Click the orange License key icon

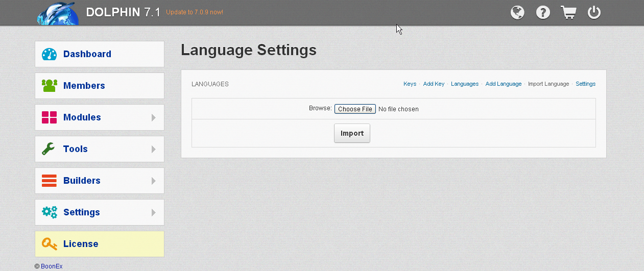(x=49, y=244)
